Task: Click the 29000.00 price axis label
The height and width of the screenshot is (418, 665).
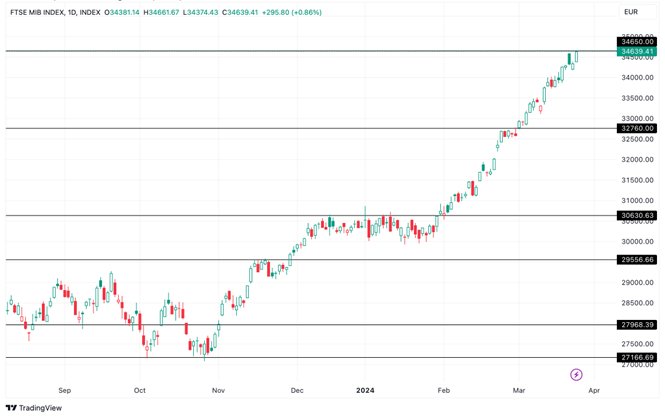Action: point(637,282)
